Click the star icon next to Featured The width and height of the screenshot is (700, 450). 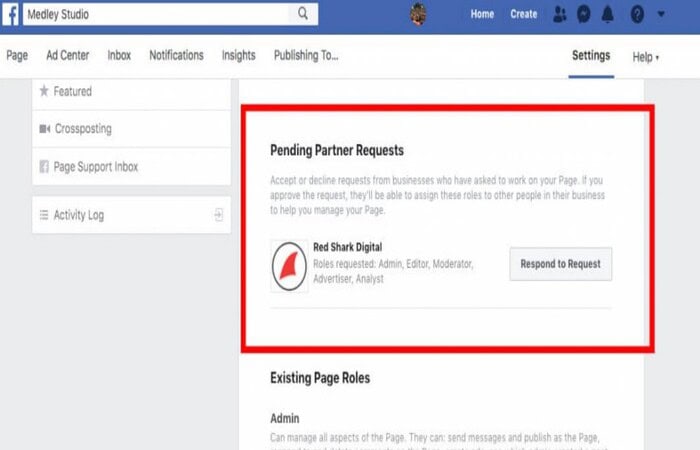(x=44, y=91)
